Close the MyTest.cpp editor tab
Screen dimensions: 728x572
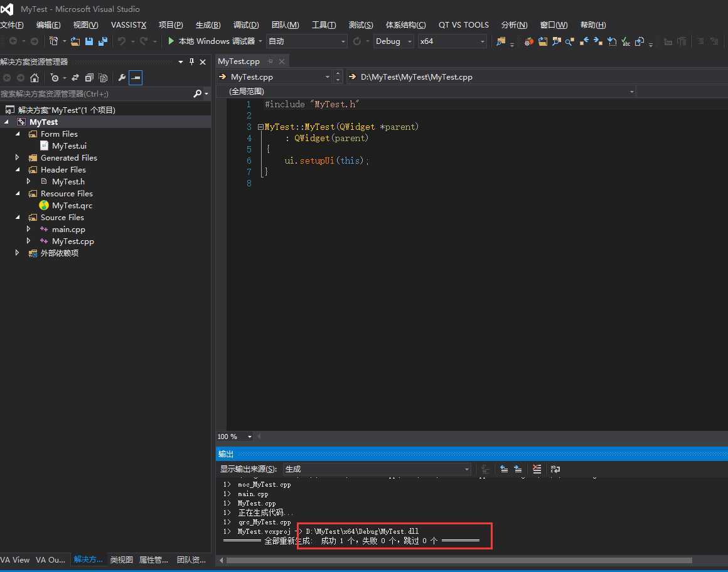point(282,61)
